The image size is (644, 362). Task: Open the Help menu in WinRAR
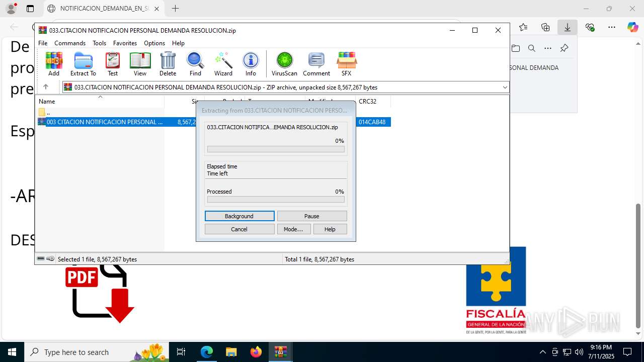coord(178,43)
